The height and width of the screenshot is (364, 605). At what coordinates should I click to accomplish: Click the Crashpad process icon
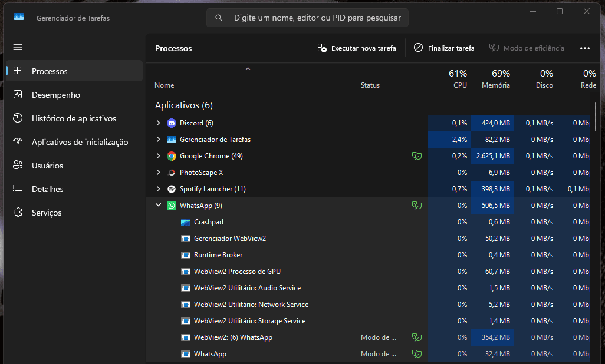(186, 222)
